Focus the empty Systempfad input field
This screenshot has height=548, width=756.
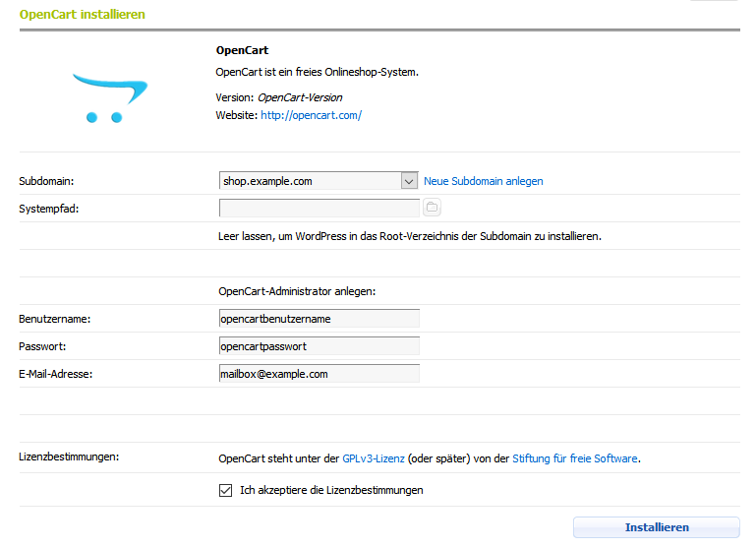coord(320,208)
